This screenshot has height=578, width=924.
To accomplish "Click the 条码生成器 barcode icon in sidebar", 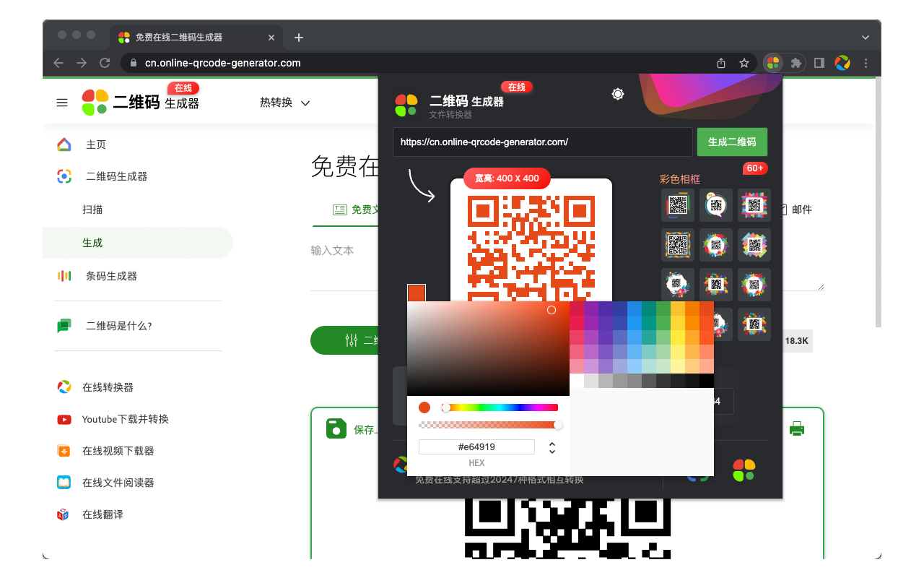I will (x=64, y=275).
